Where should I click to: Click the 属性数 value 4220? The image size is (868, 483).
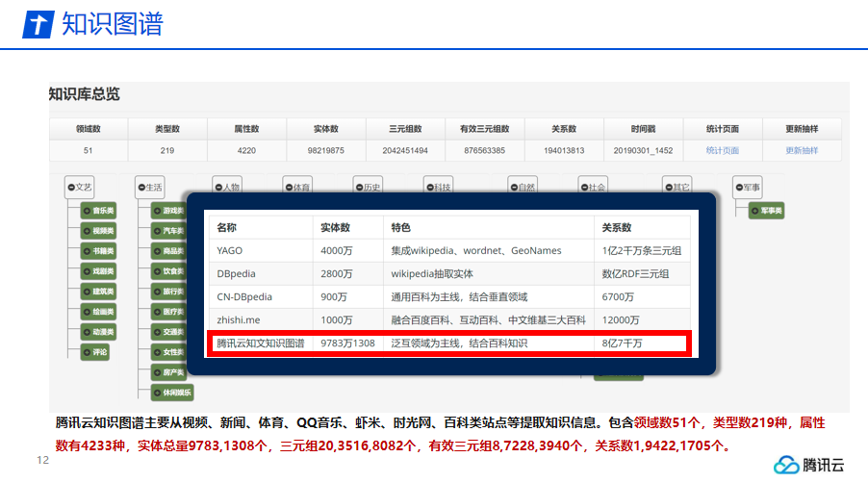(246, 150)
